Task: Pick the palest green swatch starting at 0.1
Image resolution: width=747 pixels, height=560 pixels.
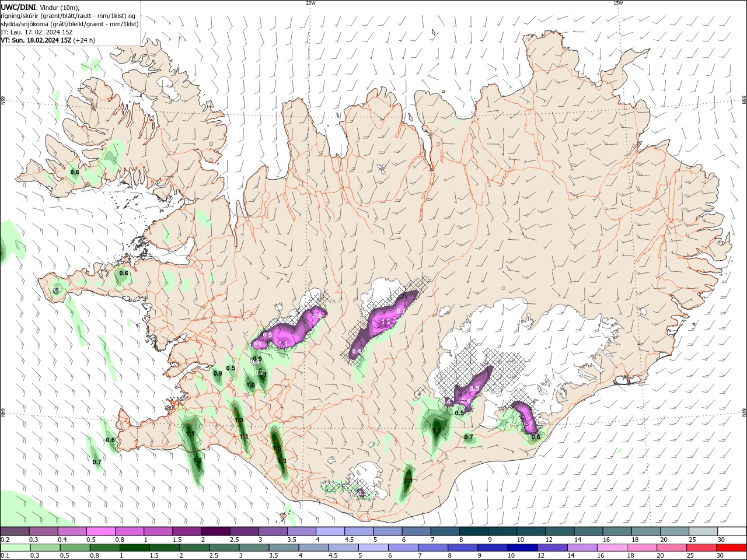Action: [15, 548]
